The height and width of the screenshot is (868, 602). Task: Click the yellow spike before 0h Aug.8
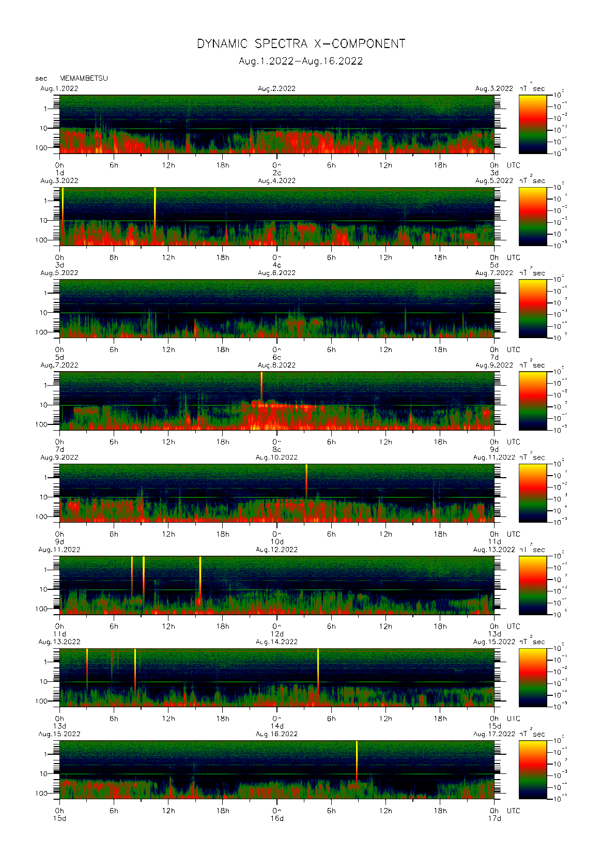[x=261, y=387]
